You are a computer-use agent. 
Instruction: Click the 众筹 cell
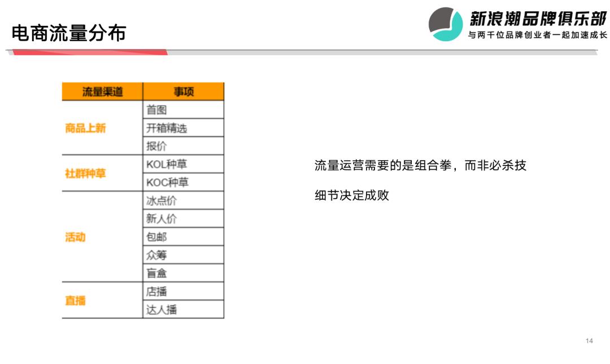click(182, 254)
